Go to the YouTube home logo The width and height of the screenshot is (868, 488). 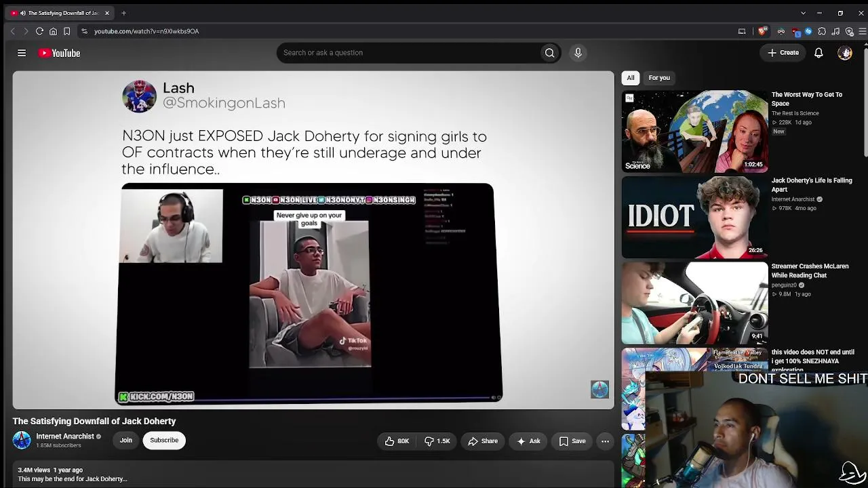click(x=59, y=53)
